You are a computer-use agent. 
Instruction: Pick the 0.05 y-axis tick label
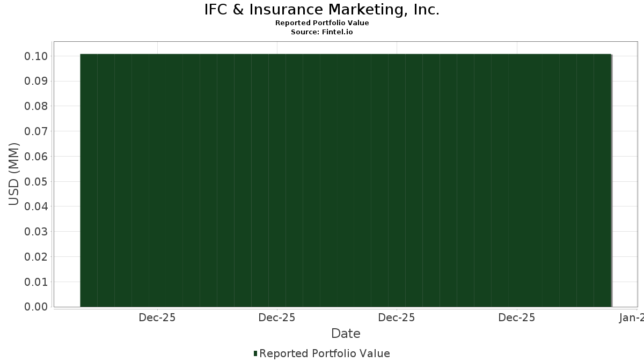36,182
